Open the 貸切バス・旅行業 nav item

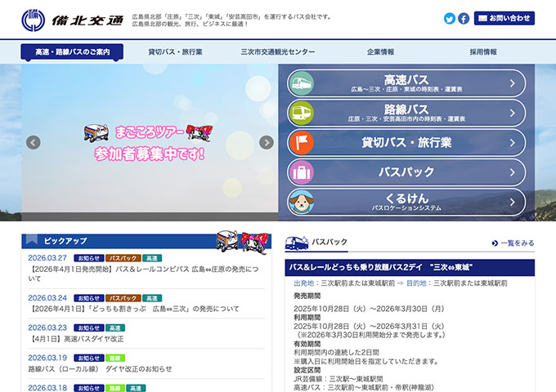175,52
